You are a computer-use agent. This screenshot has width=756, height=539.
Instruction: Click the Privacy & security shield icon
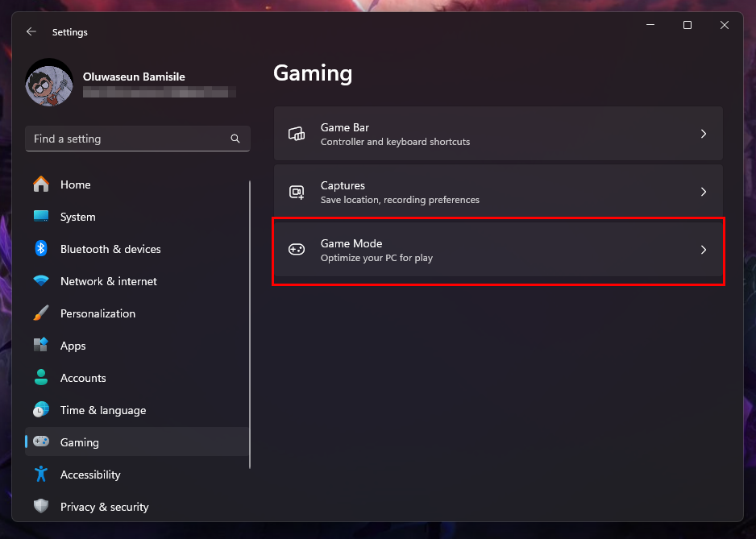click(41, 506)
